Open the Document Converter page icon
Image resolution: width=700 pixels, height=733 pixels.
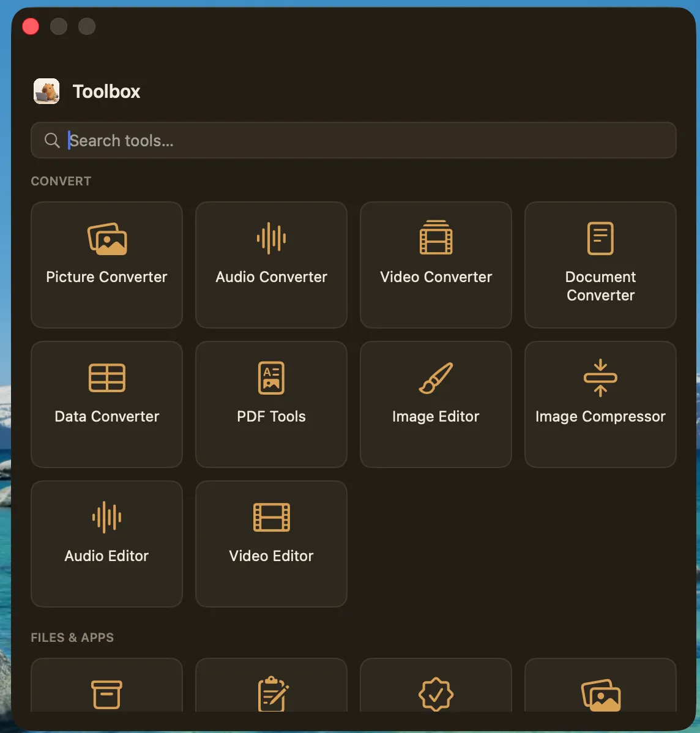tap(600, 238)
